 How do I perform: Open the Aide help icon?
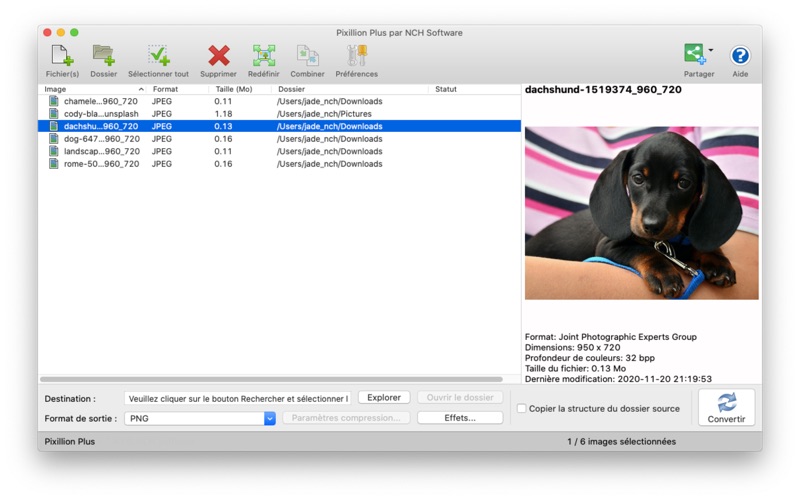(740, 56)
